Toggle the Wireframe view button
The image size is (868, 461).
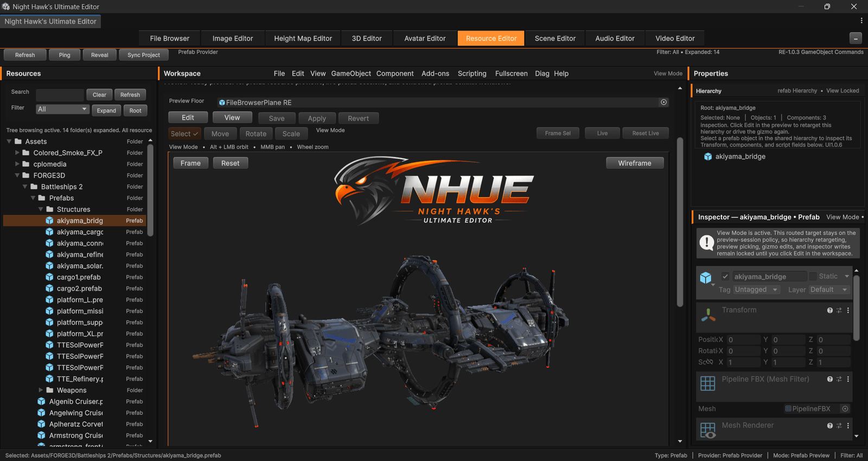[x=635, y=163]
